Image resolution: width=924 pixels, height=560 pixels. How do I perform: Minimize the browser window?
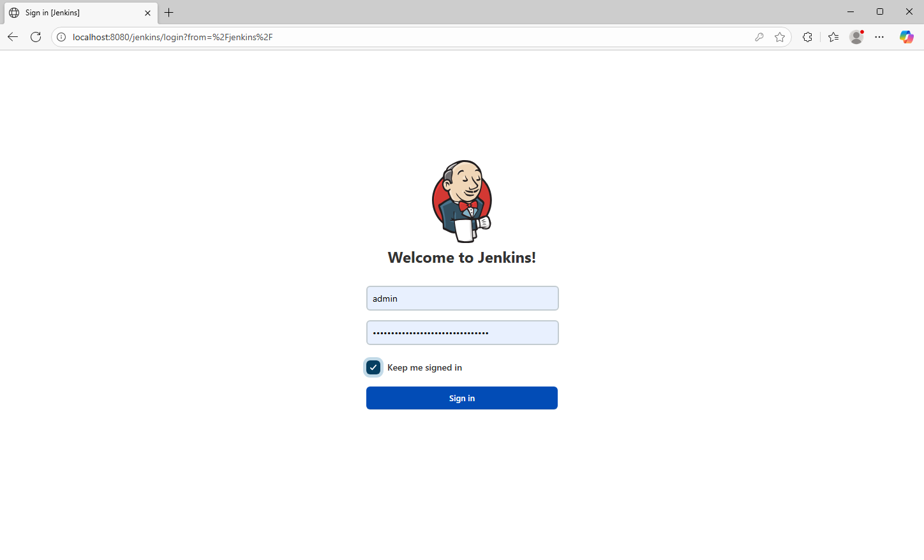click(851, 12)
